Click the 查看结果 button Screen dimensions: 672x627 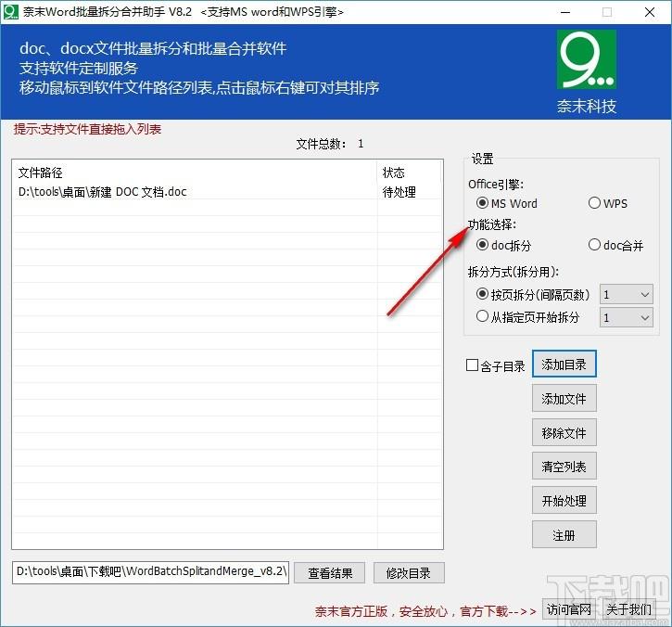click(330, 573)
